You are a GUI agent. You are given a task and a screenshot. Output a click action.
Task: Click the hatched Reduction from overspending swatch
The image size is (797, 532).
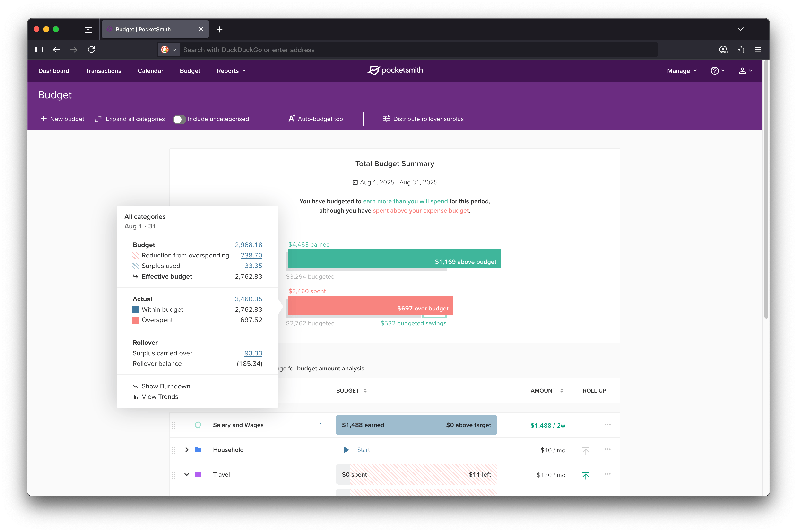[x=135, y=255]
